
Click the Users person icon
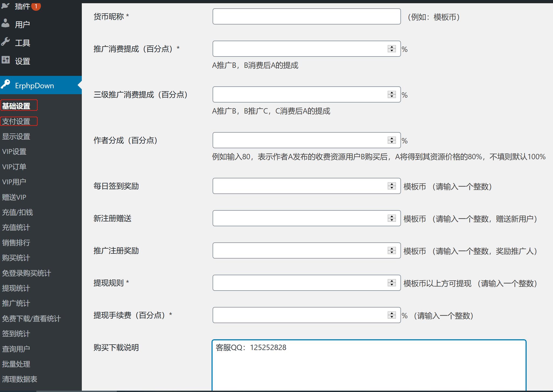5,23
